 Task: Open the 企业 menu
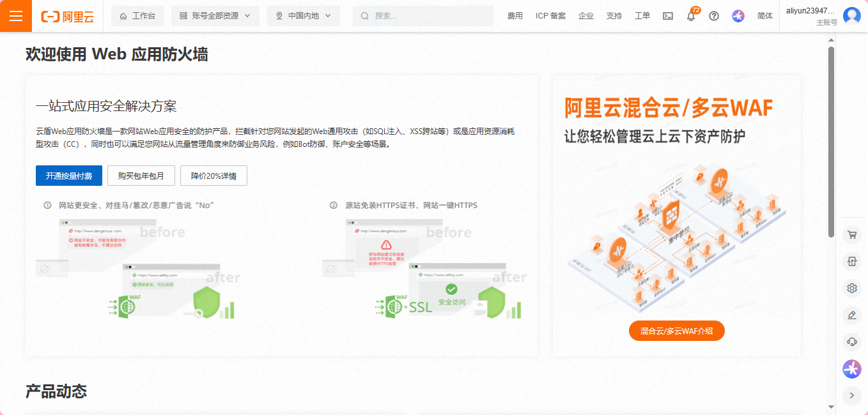coord(586,16)
